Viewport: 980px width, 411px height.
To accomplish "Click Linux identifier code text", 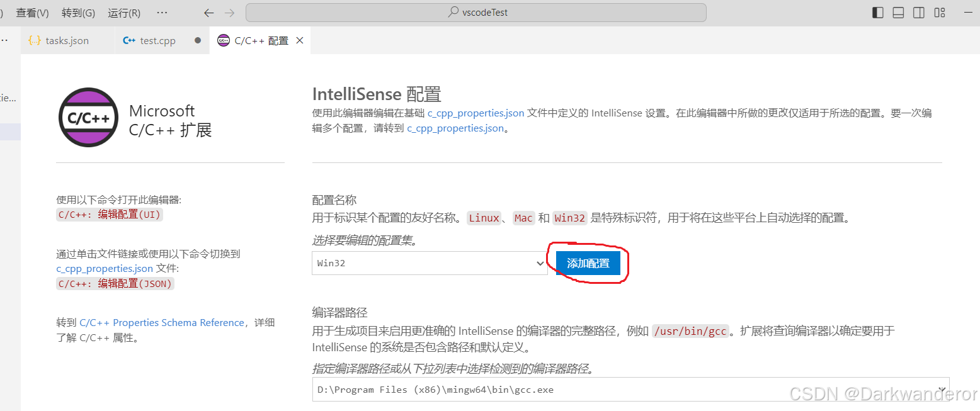I will (484, 218).
